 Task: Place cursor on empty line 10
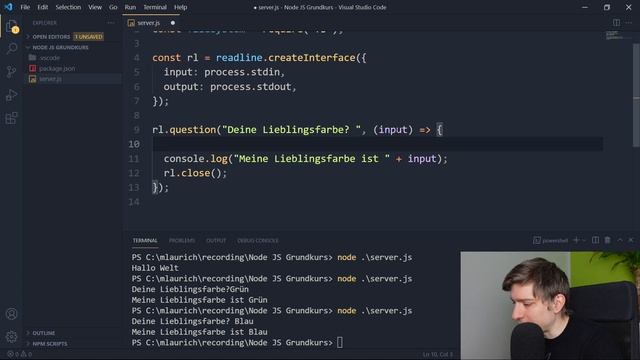coord(378,144)
